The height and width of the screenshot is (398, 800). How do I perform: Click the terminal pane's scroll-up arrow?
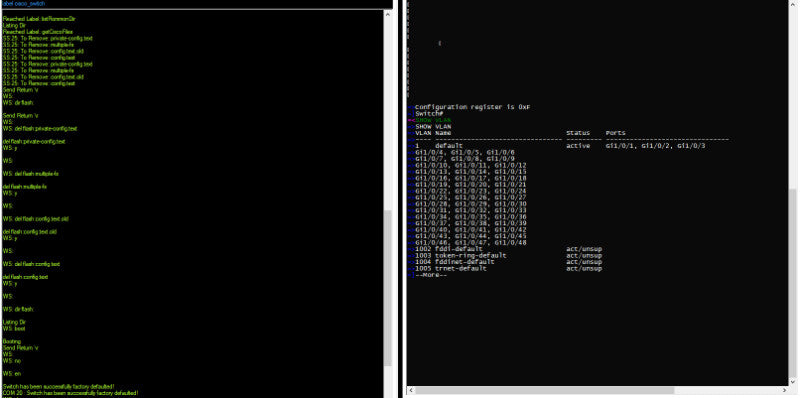pyautogui.click(x=792, y=4)
